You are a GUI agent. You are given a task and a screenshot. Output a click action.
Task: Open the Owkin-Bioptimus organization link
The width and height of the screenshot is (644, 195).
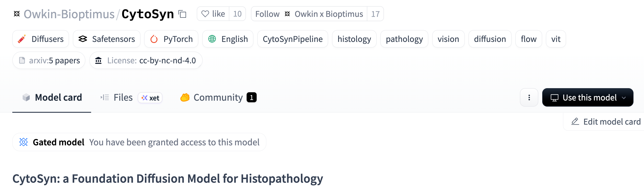click(69, 14)
